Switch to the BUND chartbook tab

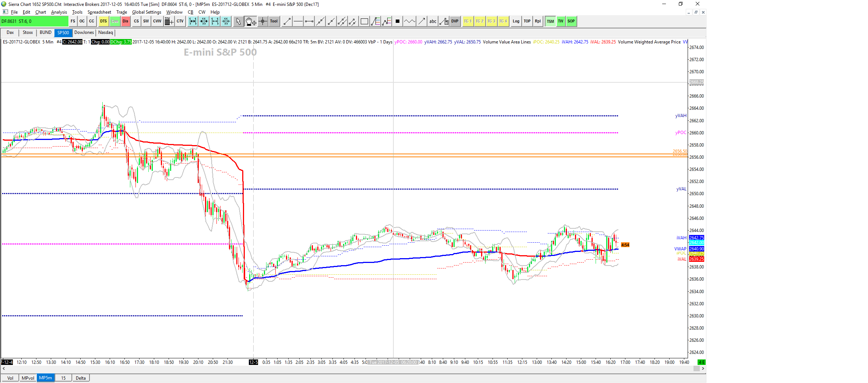[x=46, y=33]
